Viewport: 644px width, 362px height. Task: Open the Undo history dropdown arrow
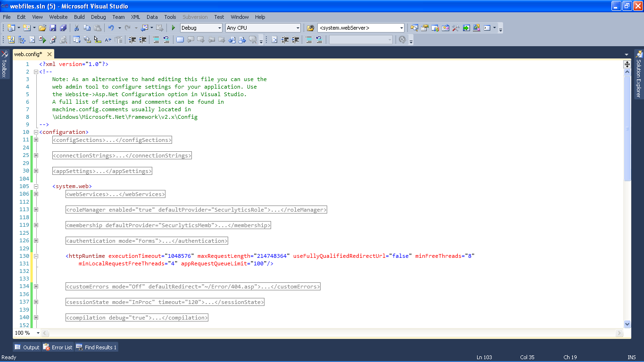point(119,28)
